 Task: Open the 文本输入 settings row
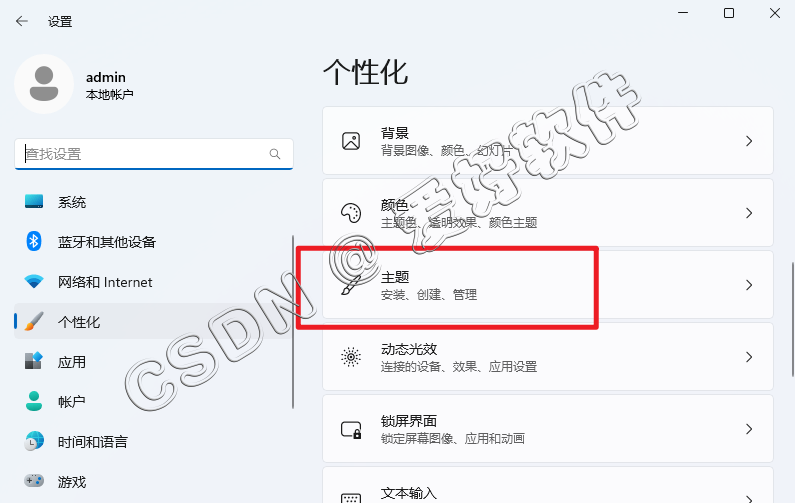(x=548, y=485)
